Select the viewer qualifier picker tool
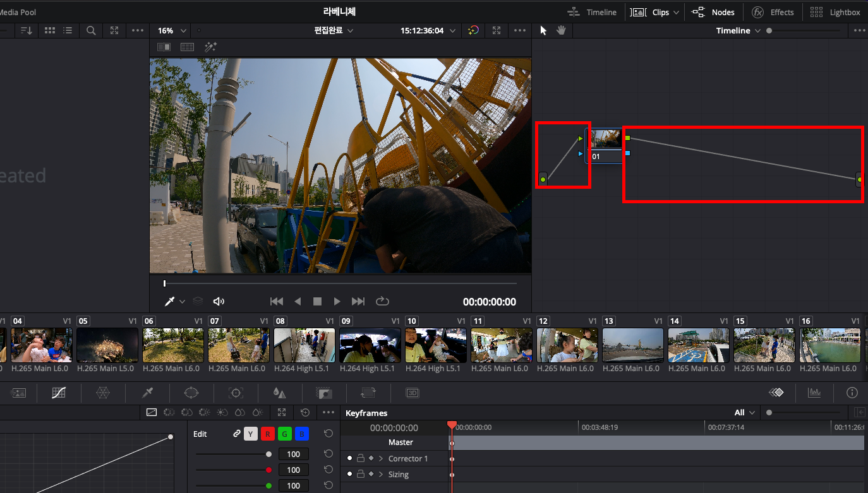Image resolution: width=868 pixels, height=493 pixels. coord(169,301)
